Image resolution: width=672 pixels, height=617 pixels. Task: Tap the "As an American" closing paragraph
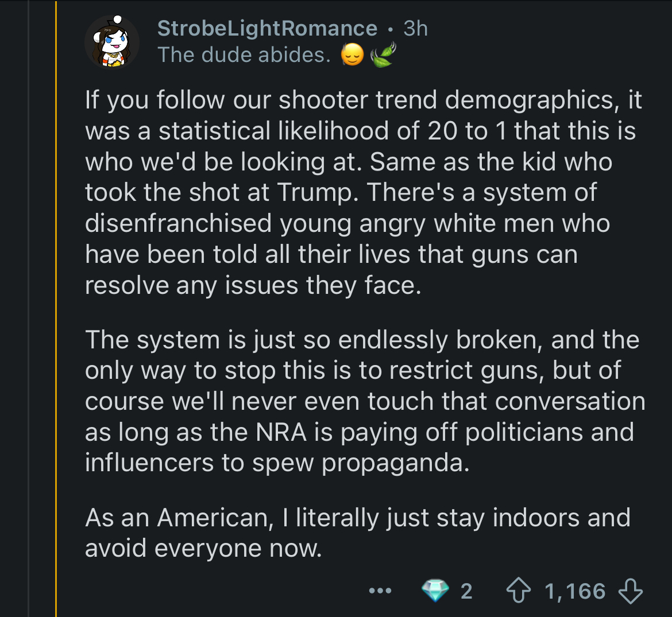click(358, 533)
